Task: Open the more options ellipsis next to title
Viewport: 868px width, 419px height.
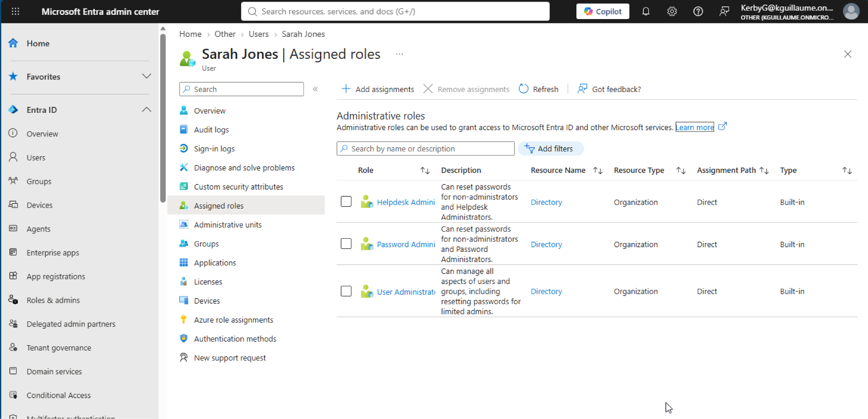Action: [399, 54]
